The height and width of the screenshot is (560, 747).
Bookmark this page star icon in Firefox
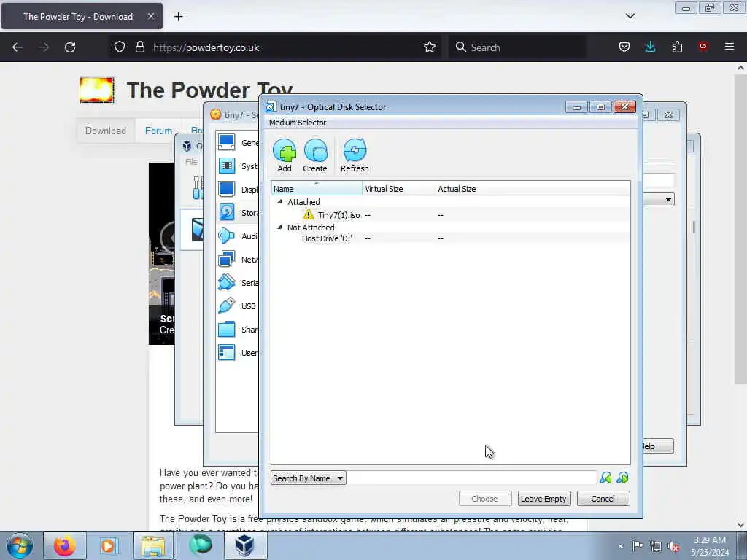[430, 47]
